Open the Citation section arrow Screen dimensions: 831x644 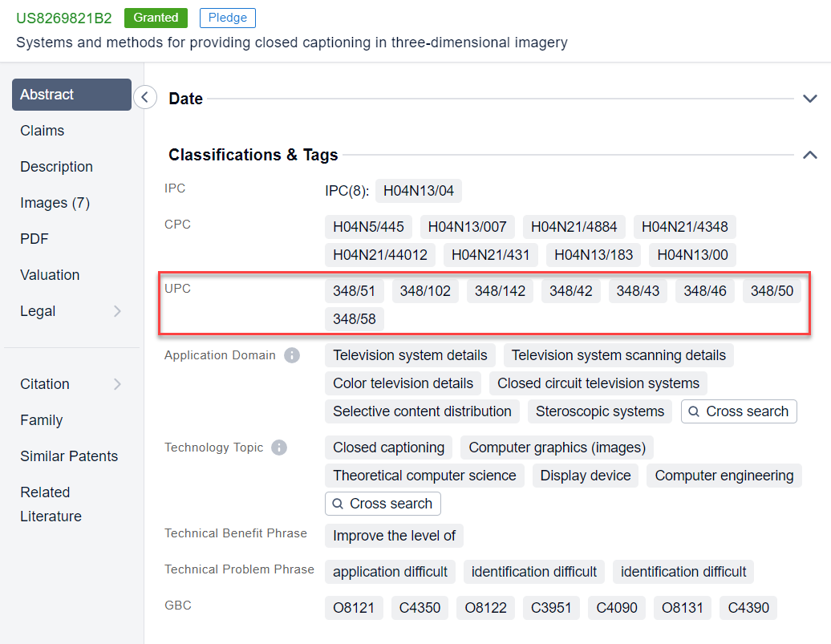(x=119, y=383)
